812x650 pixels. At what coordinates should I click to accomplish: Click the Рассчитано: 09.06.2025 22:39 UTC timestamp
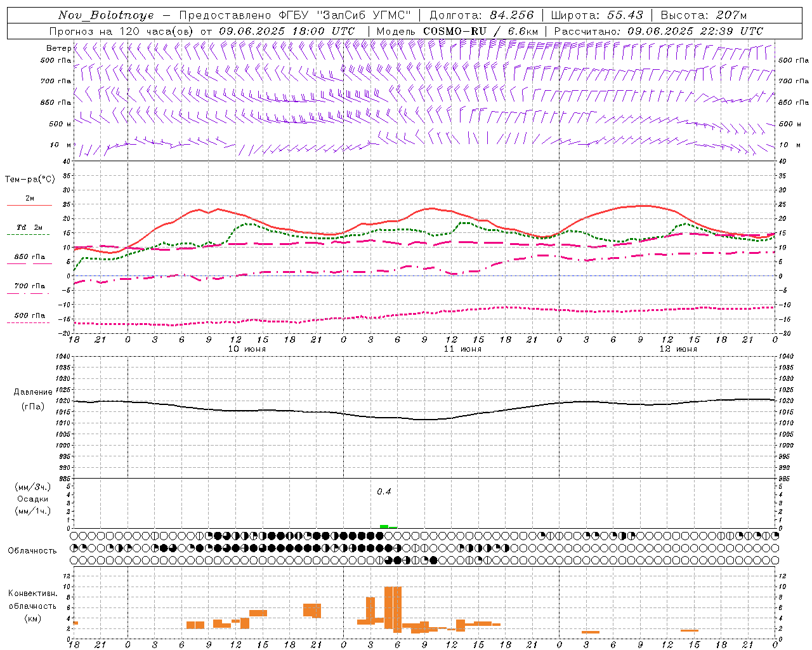[x=658, y=31]
